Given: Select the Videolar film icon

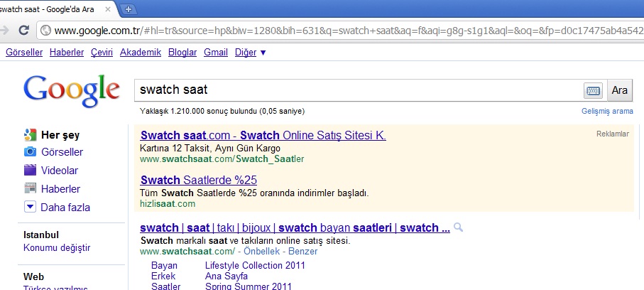Looking at the screenshot, I should pos(30,171).
